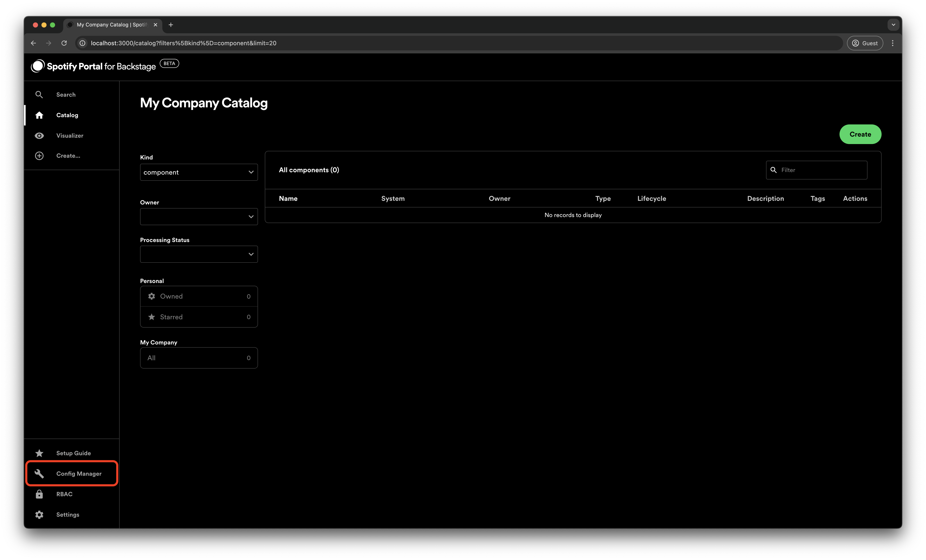Click the Starred star icon

[151, 317]
